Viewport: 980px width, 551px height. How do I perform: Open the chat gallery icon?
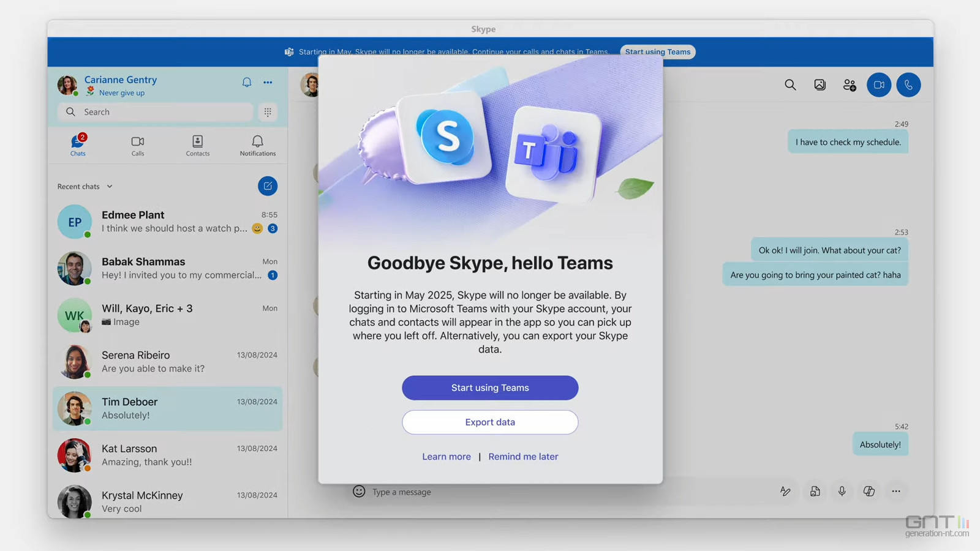pos(820,85)
